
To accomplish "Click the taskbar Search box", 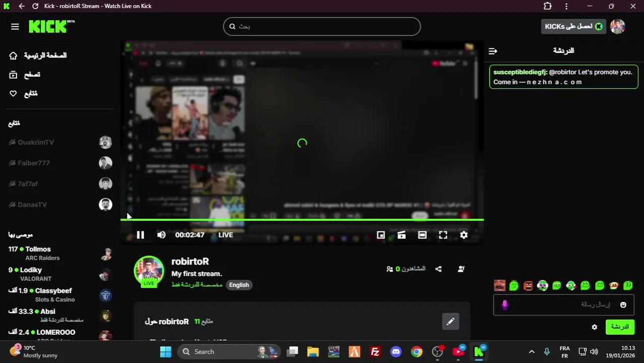I will (x=229, y=352).
